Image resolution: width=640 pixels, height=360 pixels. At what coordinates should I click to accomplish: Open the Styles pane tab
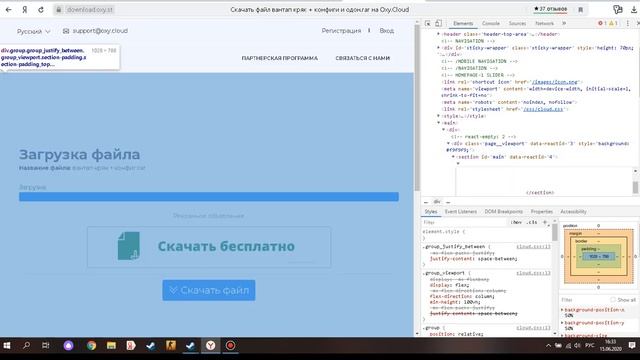431,211
